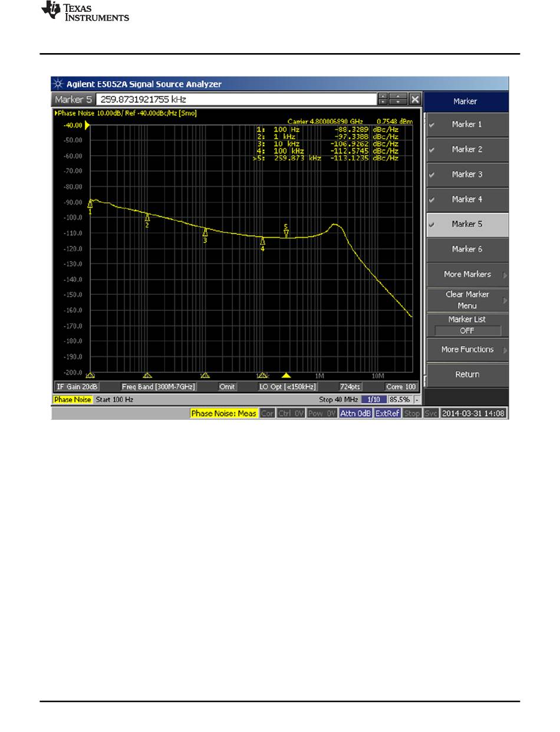
Task: Toggle Marker List OFF setting
Action: click(467, 325)
